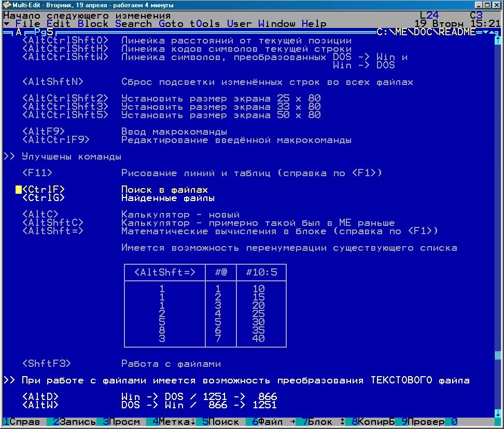Click the 5Поиск function key button
The height and width of the screenshot is (429, 504).
220,422
